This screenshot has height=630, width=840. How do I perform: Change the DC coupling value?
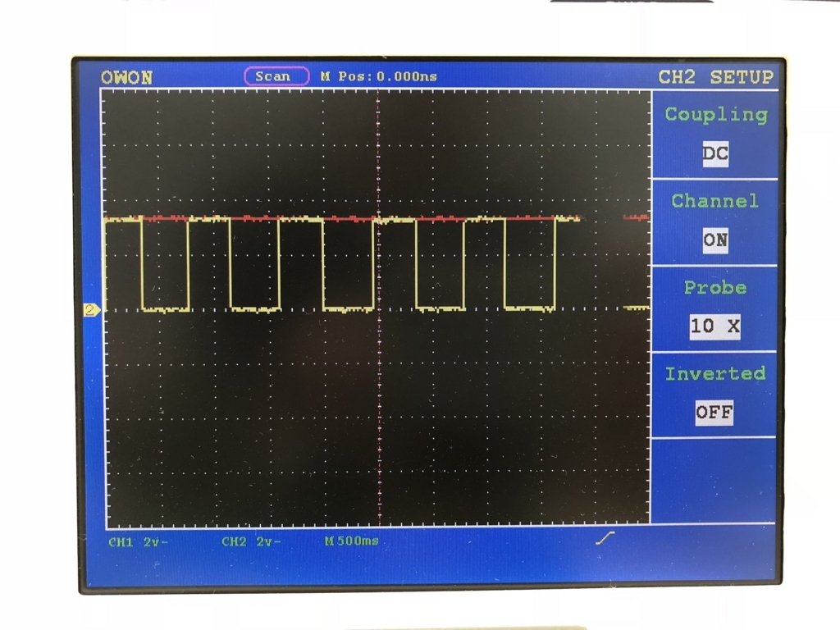tap(715, 153)
